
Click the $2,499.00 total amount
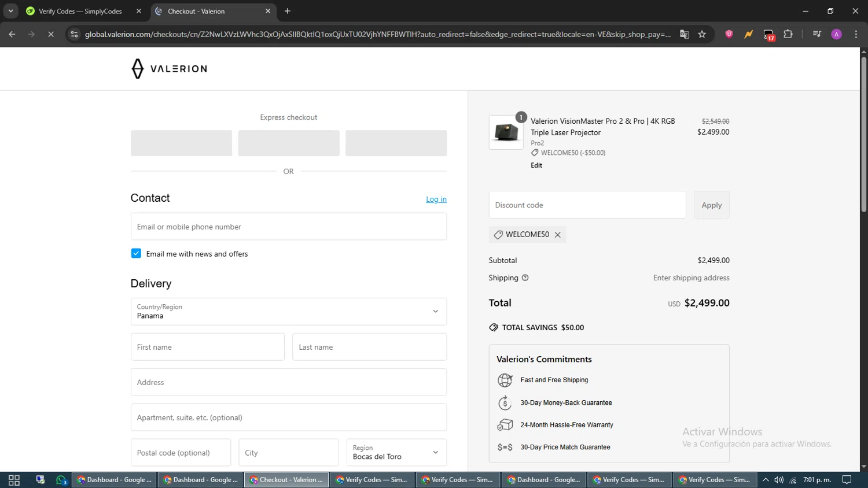707,303
